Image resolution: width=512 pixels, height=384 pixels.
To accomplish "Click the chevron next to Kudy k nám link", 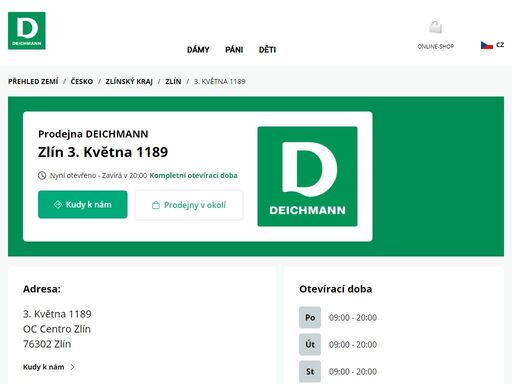I will [73, 367].
